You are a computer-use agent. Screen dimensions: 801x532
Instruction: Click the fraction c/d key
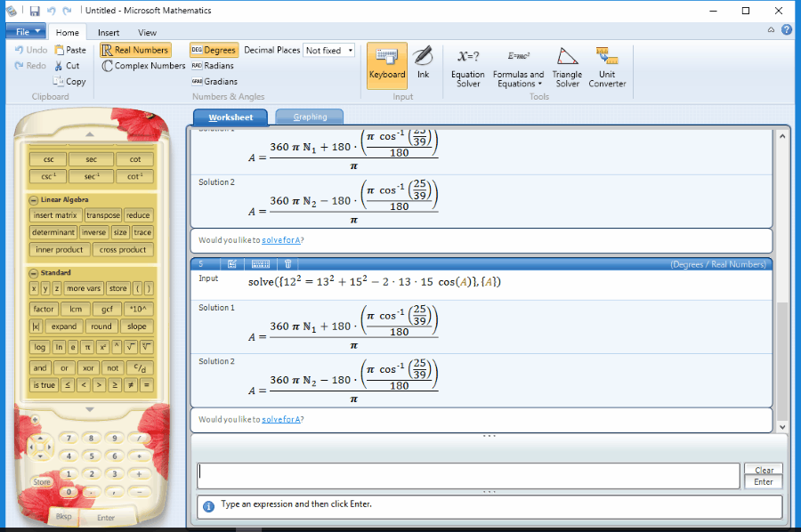pos(140,368)
